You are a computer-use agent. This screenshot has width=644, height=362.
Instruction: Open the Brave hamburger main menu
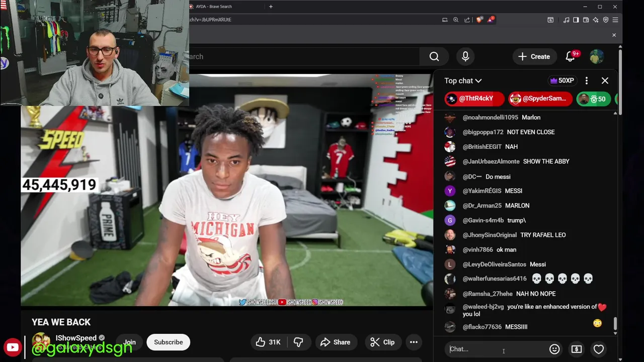[615, 20]
